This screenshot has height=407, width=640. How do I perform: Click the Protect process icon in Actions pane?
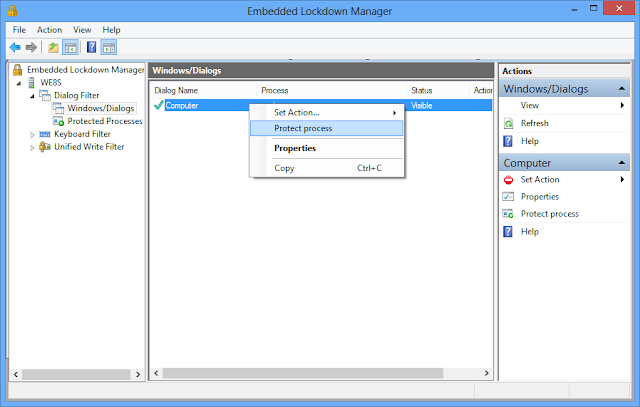click(x=508, y=214)
